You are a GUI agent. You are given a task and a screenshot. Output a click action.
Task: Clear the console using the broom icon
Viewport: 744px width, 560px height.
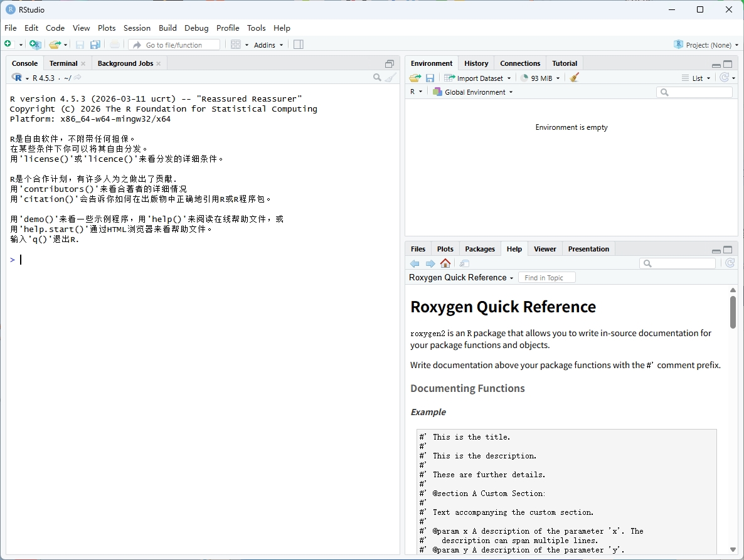391,77
